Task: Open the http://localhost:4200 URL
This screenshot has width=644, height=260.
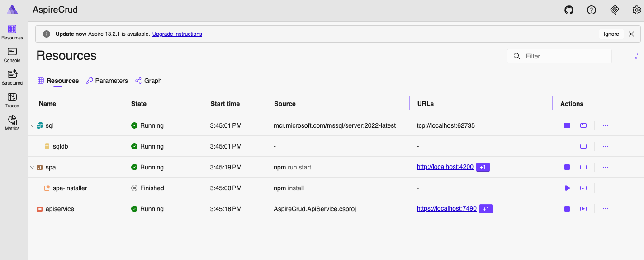Action: coord(445,167)
